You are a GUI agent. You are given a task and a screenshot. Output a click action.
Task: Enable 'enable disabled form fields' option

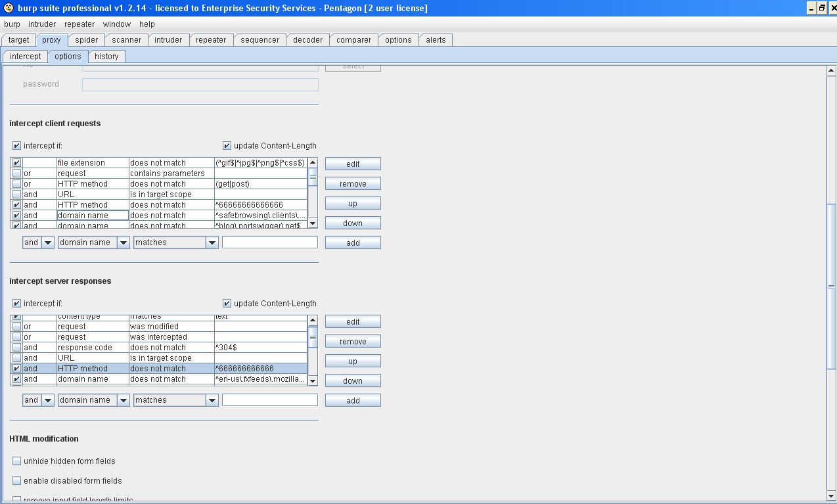[17, 481]
